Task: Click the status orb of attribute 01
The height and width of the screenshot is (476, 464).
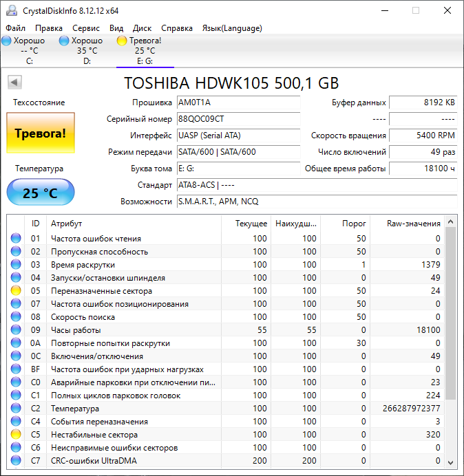Action: tap(16, 238)
